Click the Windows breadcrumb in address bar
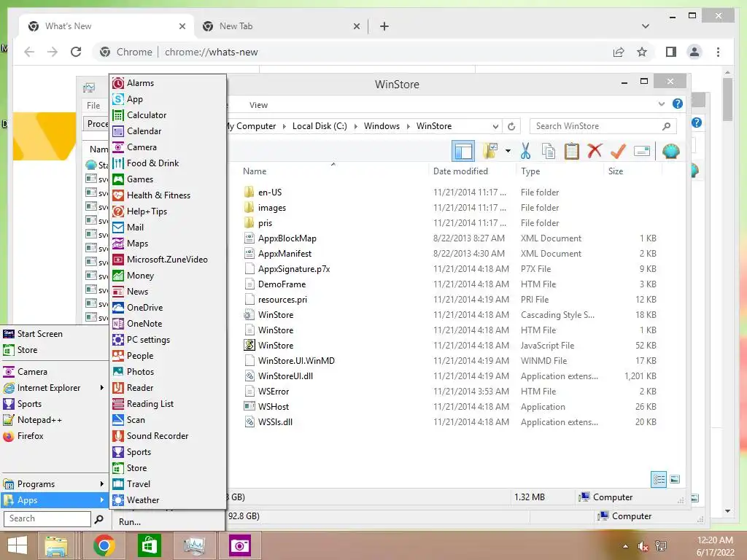This screenshot has width=747, height=560. pyautogui.click(x=382, y=126)
